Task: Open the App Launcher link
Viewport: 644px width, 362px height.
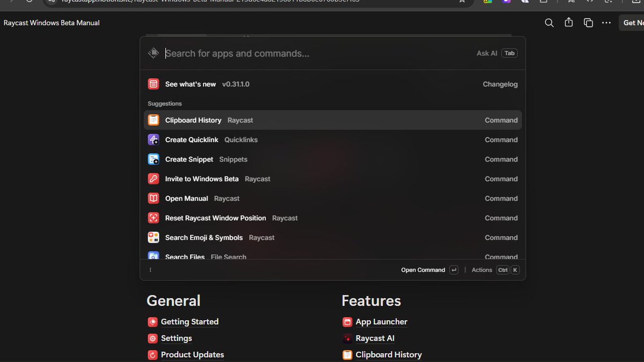Action: [x=382, y=322]
